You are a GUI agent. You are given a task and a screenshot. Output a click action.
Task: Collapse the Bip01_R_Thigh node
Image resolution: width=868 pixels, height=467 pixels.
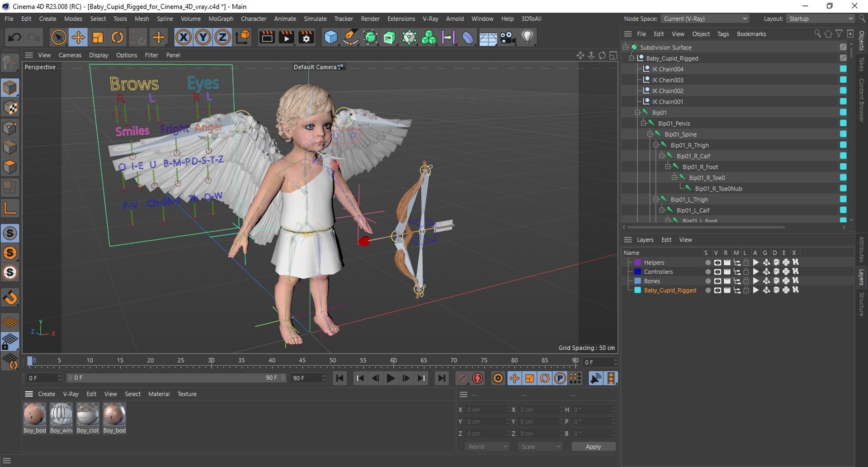pyautogui.click(x=656, y=145)
